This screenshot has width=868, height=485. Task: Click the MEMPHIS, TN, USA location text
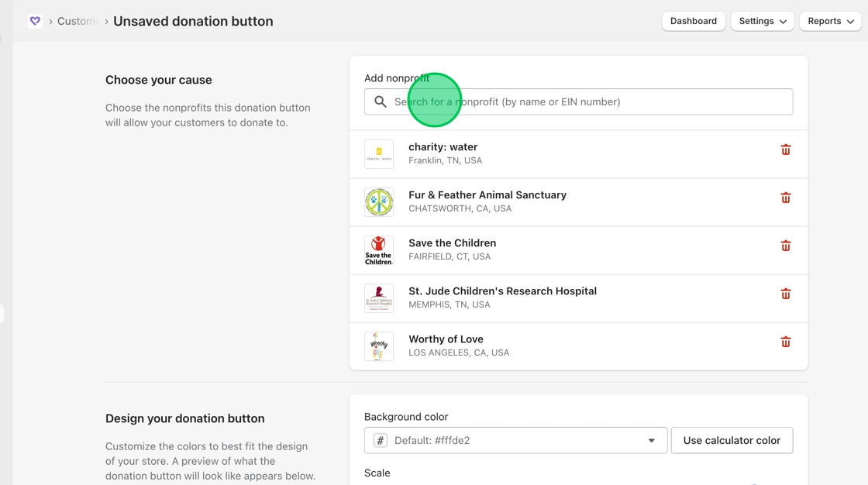pyautogui.click(x=449, y=304)
